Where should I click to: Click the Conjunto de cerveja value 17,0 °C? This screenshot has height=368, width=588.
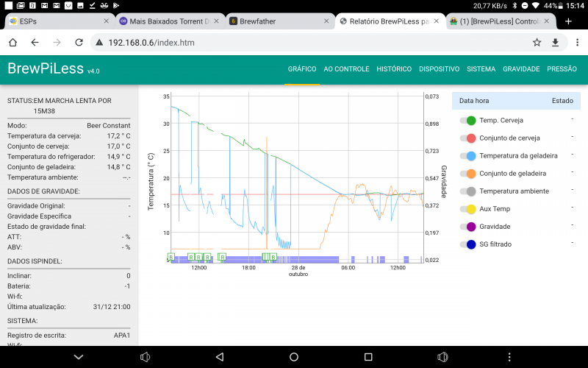tap(119, 146)
